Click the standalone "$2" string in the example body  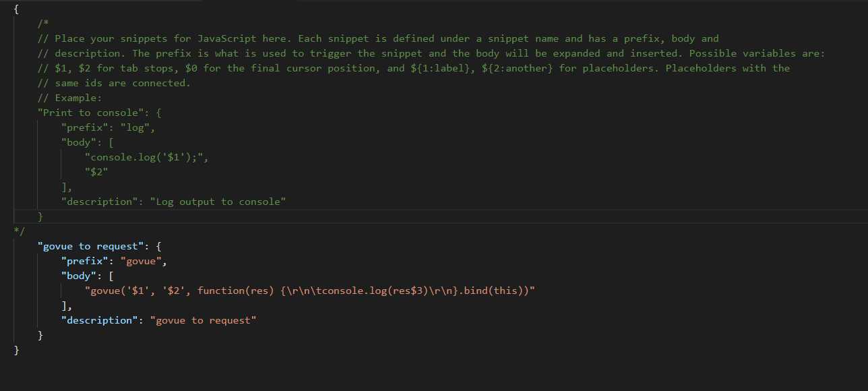pyautogui.click(x=96, y=172)
